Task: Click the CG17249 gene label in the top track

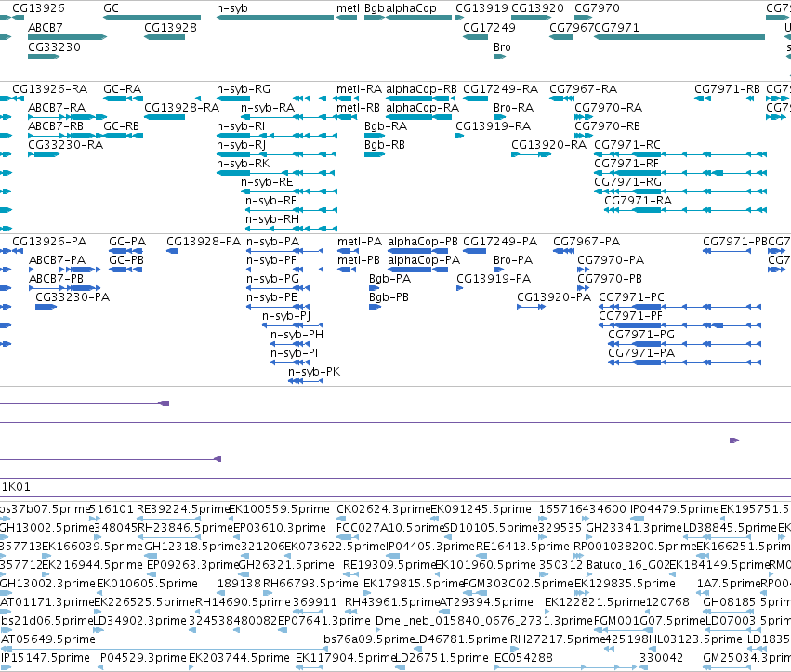Action: pos(489,28)
